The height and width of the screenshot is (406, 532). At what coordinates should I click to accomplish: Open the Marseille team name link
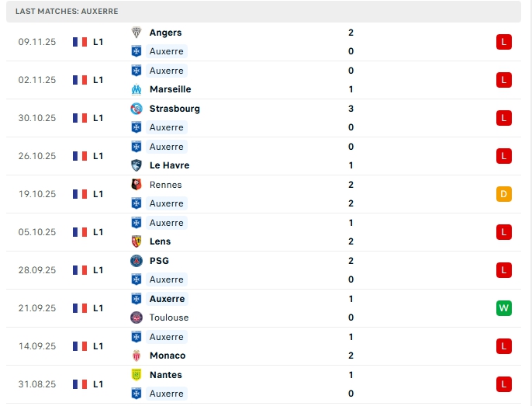(x=170, y=89)
